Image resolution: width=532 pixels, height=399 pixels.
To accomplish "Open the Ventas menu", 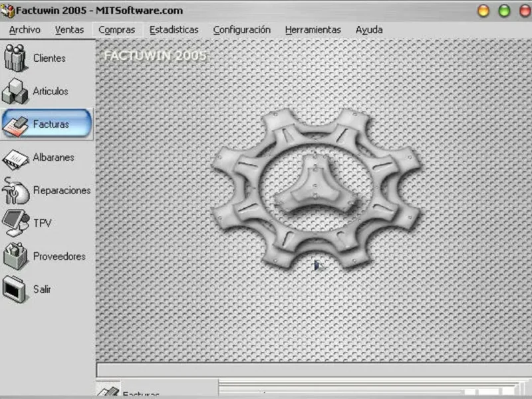I will coord(69,30).
